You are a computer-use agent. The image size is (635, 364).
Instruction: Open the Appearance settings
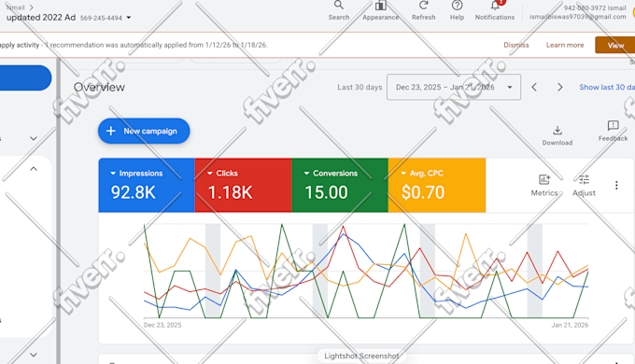pyautogui.click(x=380, y=11)
